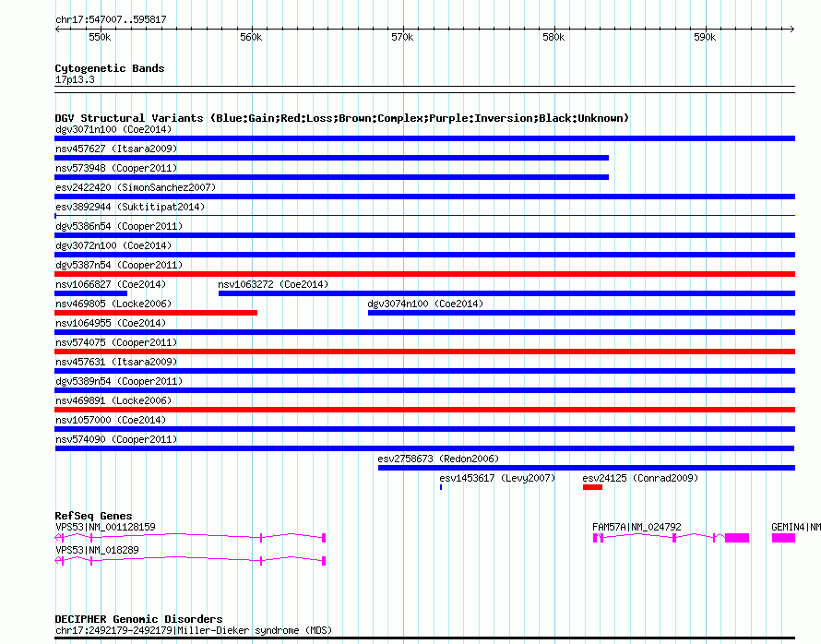Viewport: 821px width, 644px height.
Task: Click the nsv1063272 (Coe2014) variant label
Action: point(273,284)
